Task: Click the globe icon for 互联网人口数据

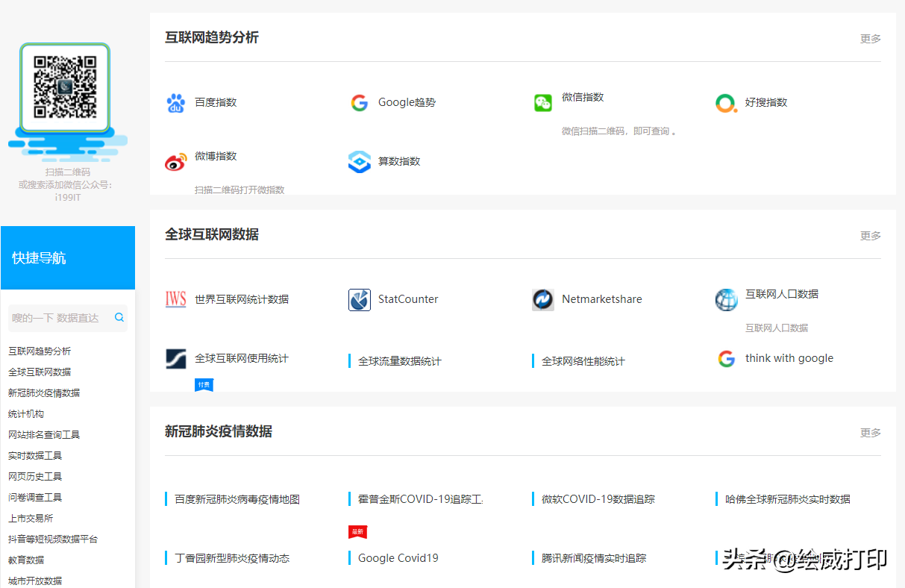Action: tap(726, 300)
